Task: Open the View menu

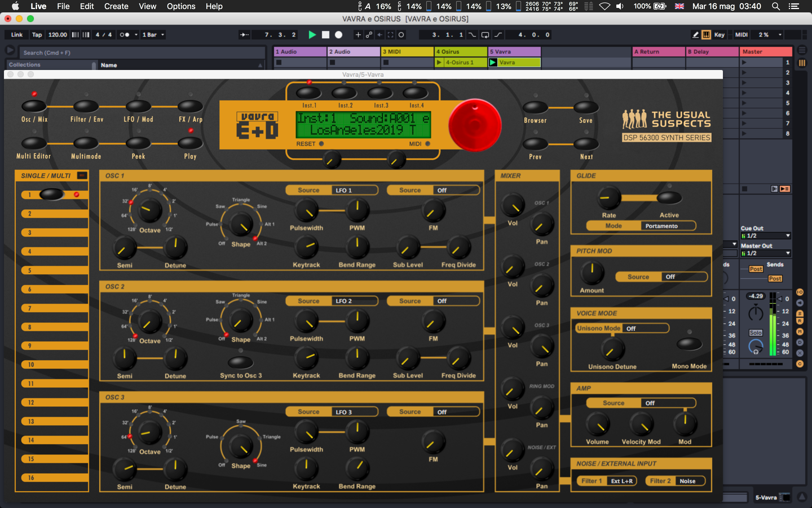Action: pyautogui.click(x=148, y=6)
